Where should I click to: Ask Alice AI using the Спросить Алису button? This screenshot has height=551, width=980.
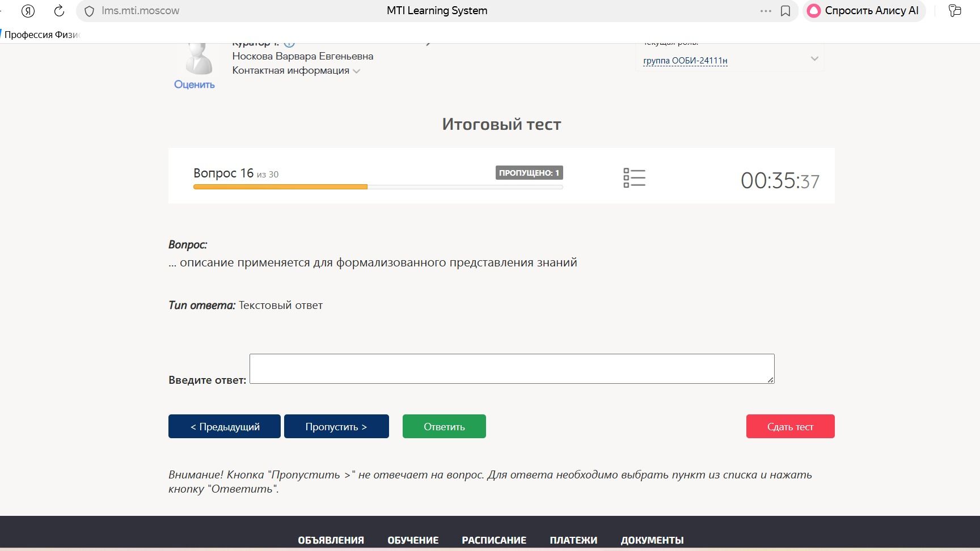[864, 11]
